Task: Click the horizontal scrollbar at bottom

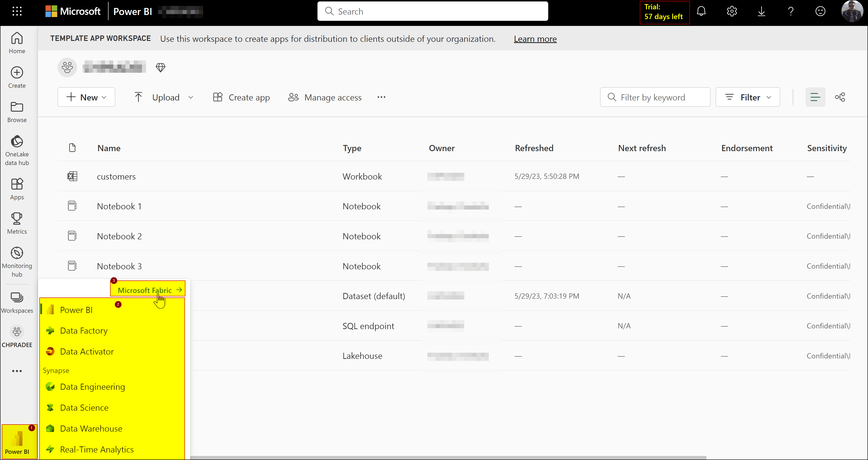Action: (448, 457)
